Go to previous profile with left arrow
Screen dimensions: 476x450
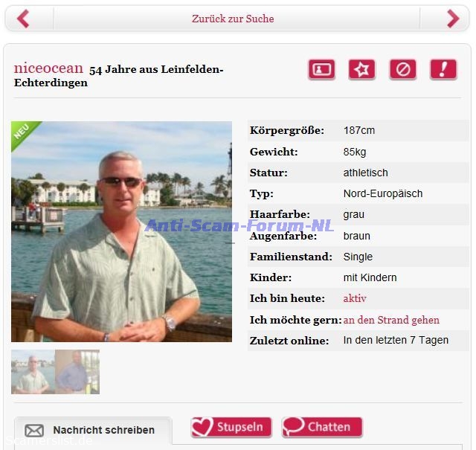(23, 19)
